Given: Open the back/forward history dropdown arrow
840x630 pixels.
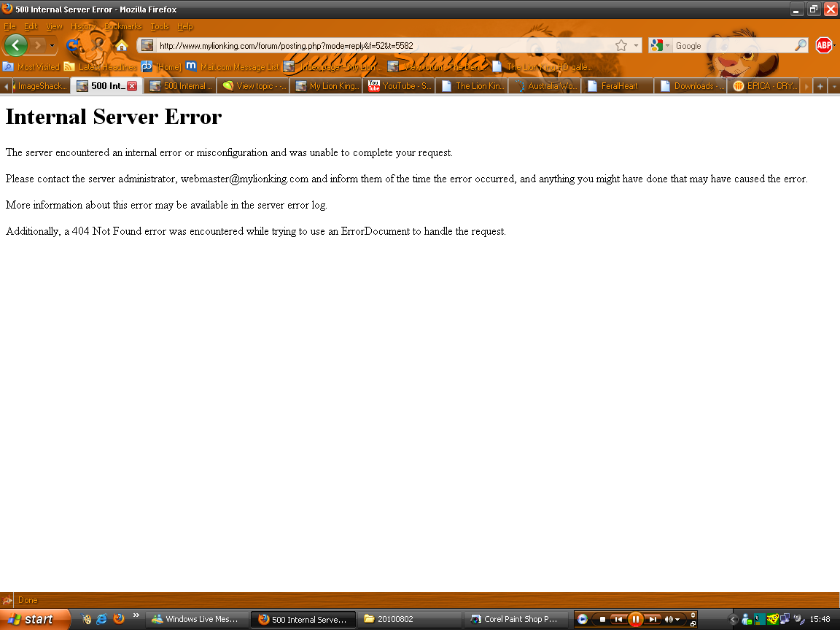Looking at the screenshot, I should pos(52,45).
